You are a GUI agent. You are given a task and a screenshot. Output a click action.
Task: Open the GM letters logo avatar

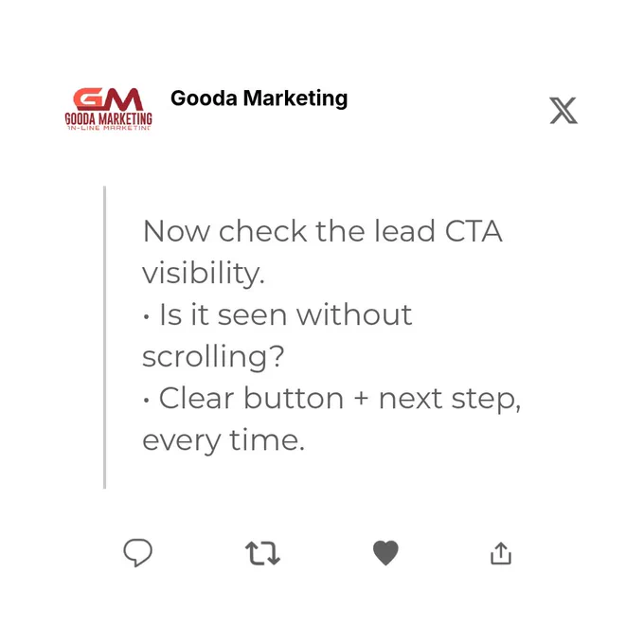(108, 99)
